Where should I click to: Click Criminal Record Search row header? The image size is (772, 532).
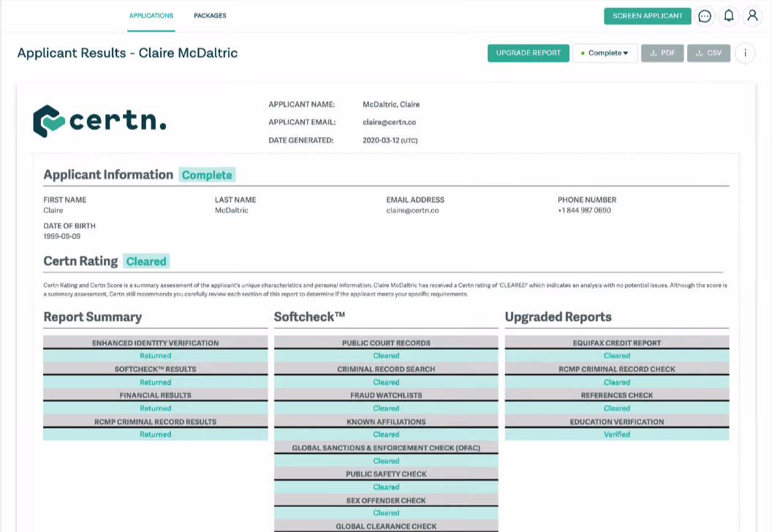point(386,369)
